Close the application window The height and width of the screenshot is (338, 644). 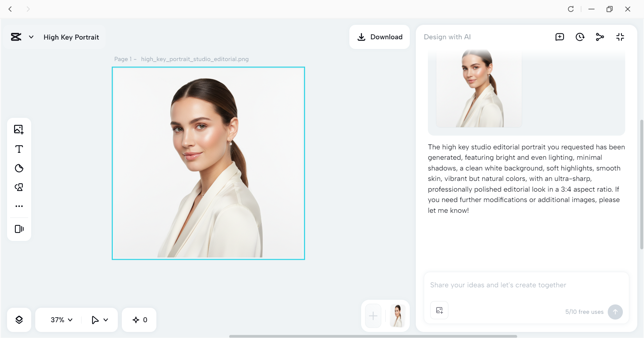pyautogui.click(x=628, y=9)
